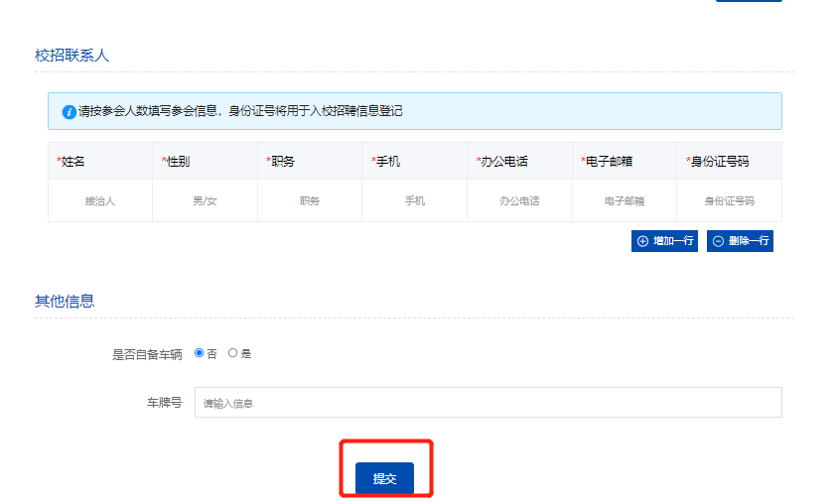The height and width of the screenshot is (504, 835).
Task: Click the blue info icon in notice
Action: [x=69, y=112]
